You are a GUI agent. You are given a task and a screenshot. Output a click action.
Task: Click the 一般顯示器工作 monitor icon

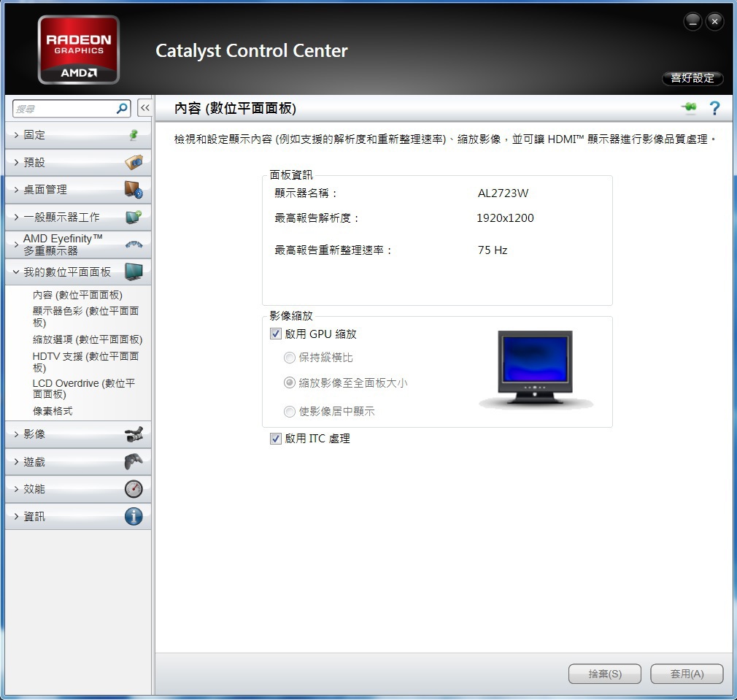click(x=134, y=217)
